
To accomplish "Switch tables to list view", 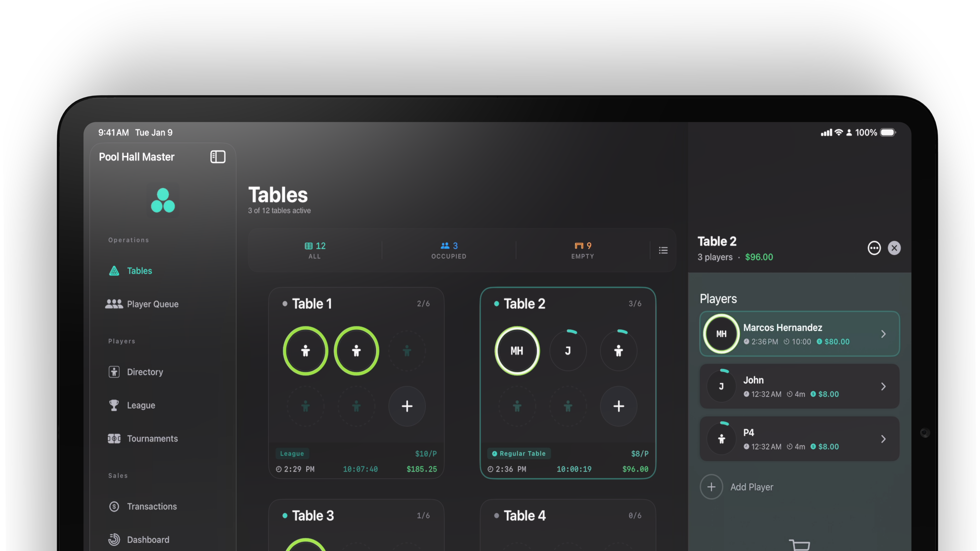I will (x=664, y=250).
